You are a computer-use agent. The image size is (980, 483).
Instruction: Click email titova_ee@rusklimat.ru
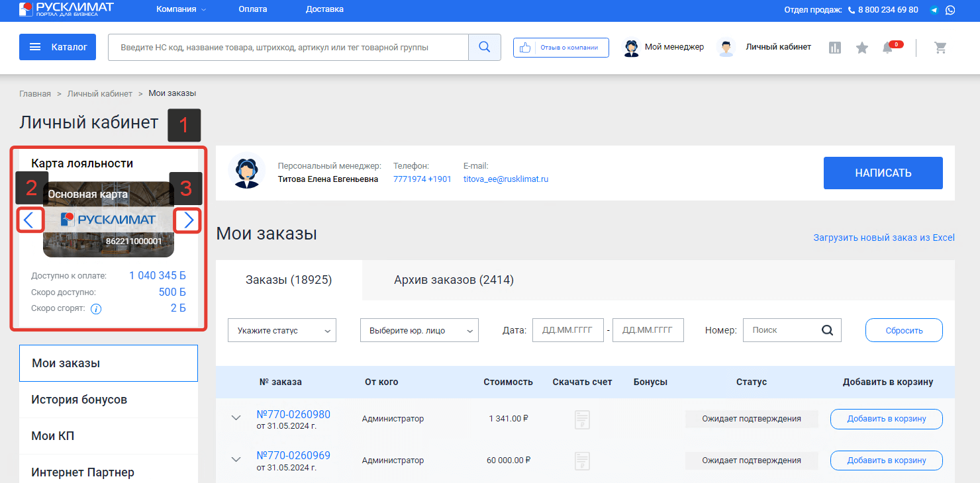tap(506, 179)
